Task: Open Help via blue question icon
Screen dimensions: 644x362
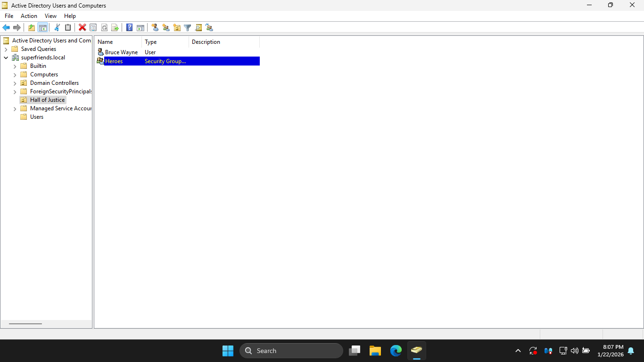Action: pos(129,28)
